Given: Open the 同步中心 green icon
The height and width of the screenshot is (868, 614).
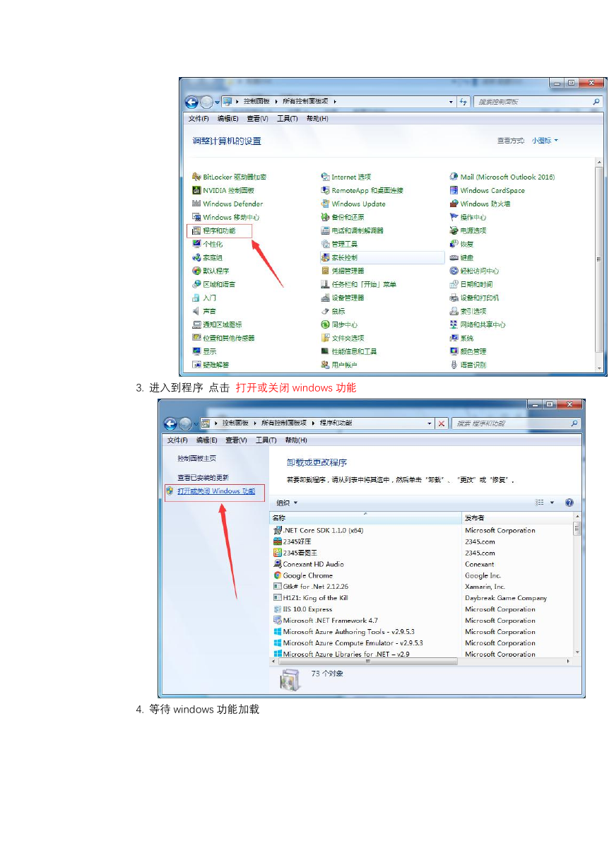Looking at the screenshot, I should pyautogui.click(x=325, y=324).
